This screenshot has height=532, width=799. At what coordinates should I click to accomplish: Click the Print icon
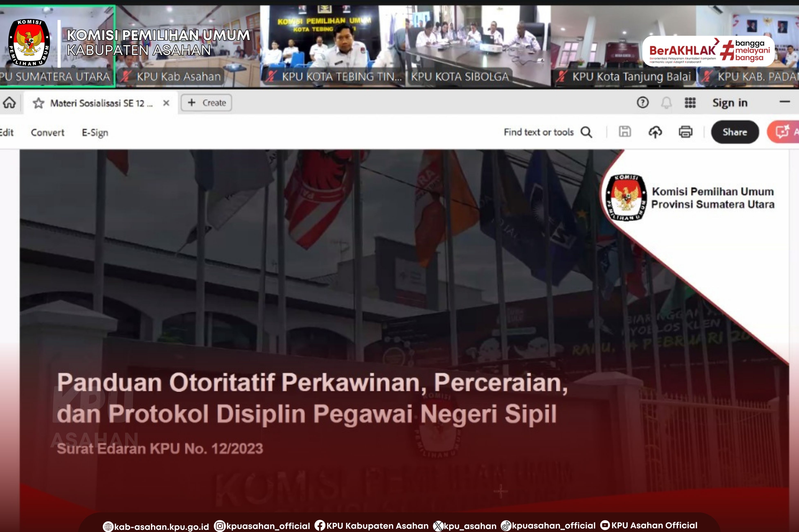click(686, 132)
